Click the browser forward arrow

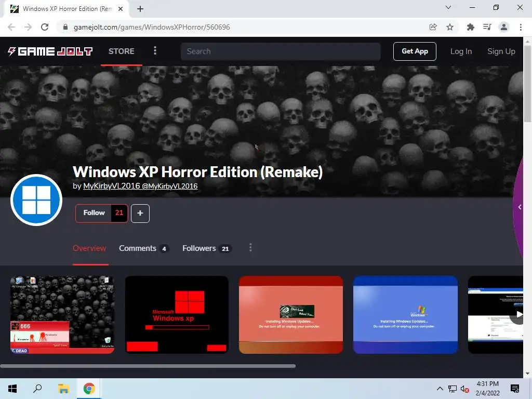tap(28, 27)
